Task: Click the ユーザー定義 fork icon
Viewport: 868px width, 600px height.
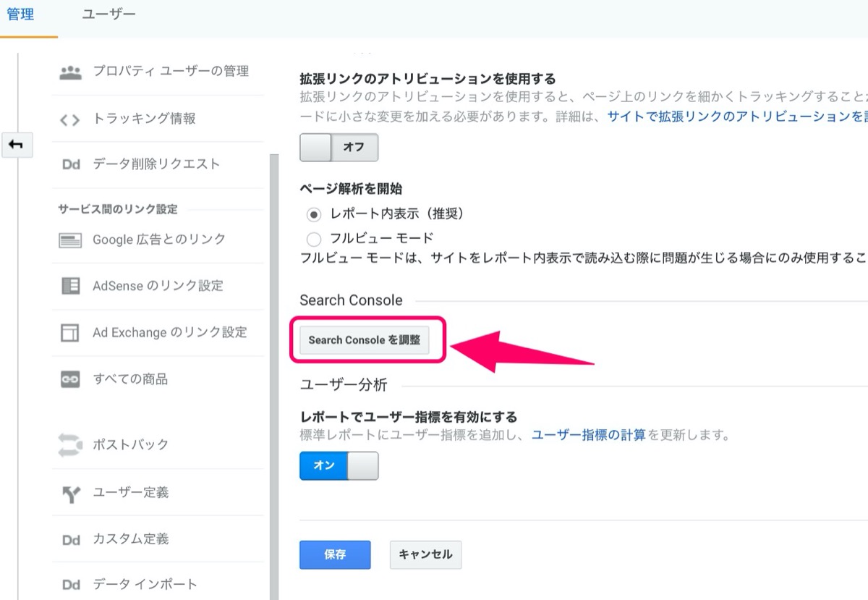Action: [70, 494]
